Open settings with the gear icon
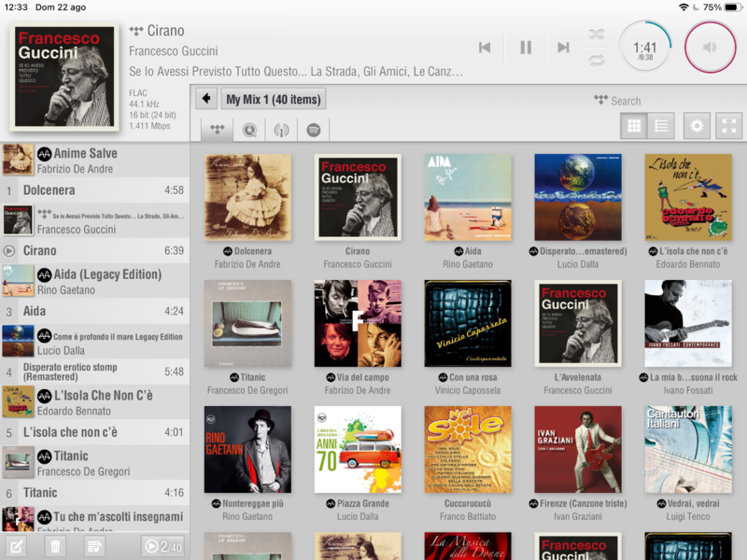Viewport: 747px width, 560px height. pos(696,126)
